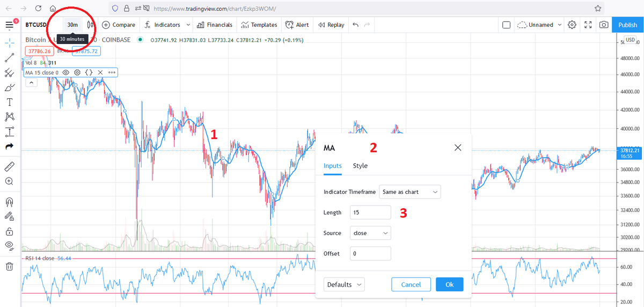Toggle magnet mode for drawings
644x307 pixels.
(x=9, y=202)
